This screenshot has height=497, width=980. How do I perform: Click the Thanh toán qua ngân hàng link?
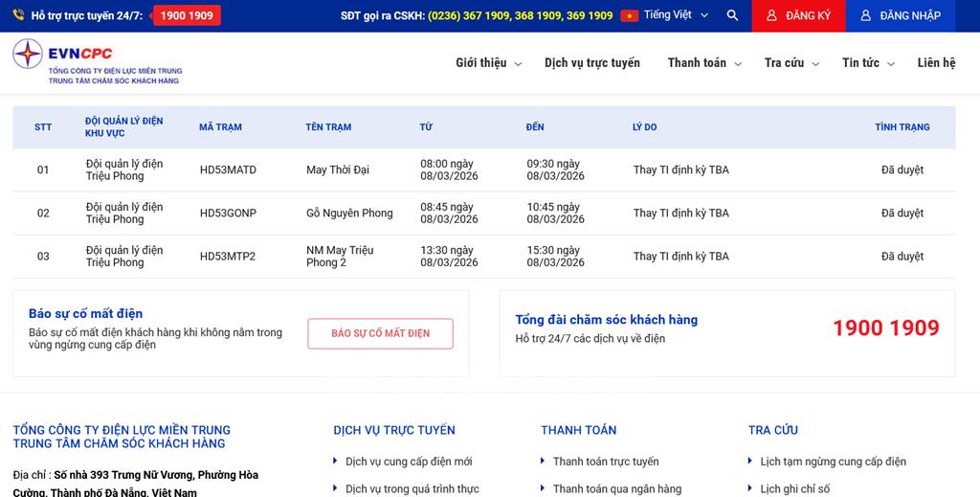coord(617,489)
